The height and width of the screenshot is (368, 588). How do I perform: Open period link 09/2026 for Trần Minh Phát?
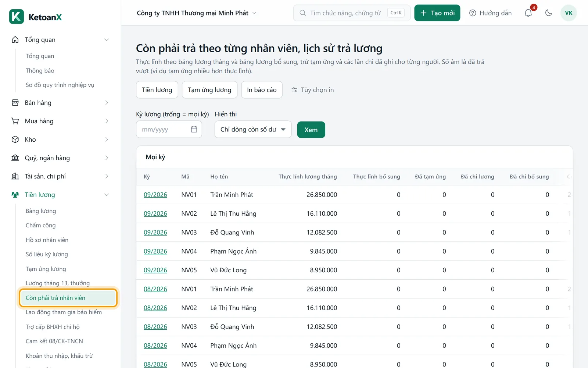[155, 195]
